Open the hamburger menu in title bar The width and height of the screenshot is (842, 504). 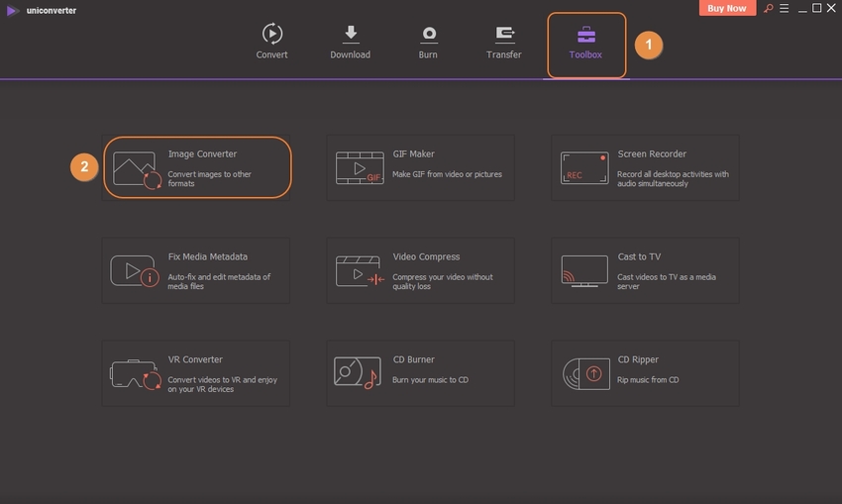point(783,9)
